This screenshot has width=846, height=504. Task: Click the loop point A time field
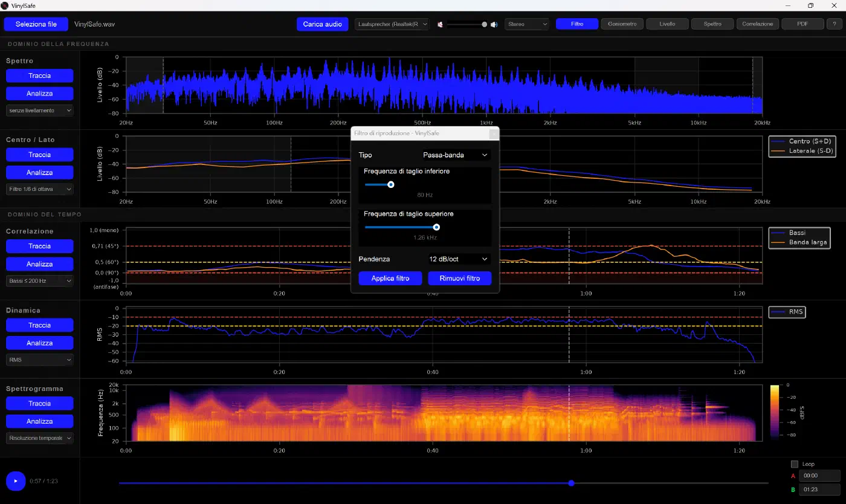click(819, 476)
